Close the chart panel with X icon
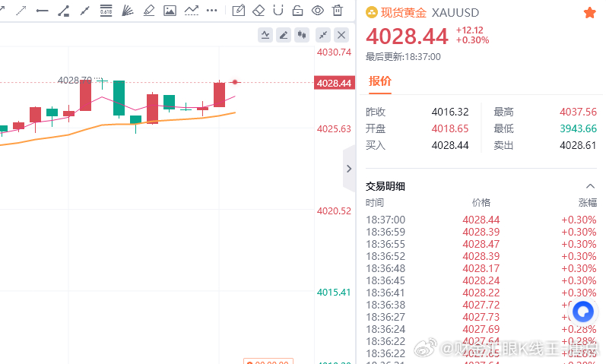Viewport: 606px width, 364px height. click(341, 35)
